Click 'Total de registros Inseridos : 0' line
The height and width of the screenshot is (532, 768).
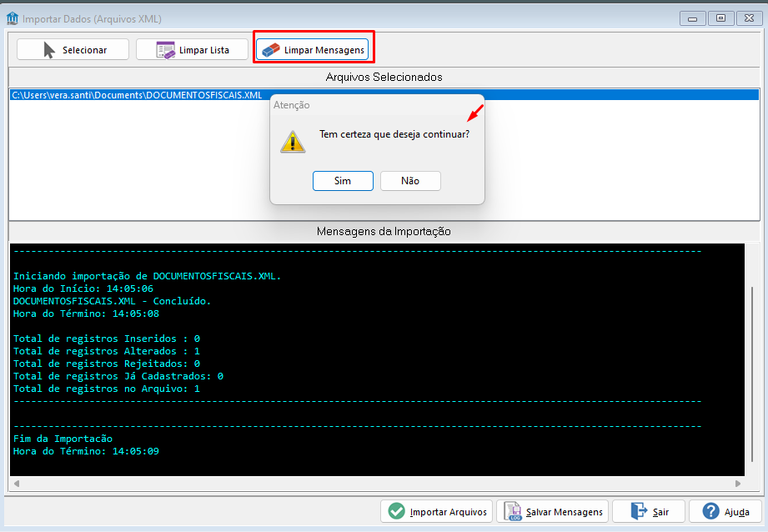click(106, 339)
